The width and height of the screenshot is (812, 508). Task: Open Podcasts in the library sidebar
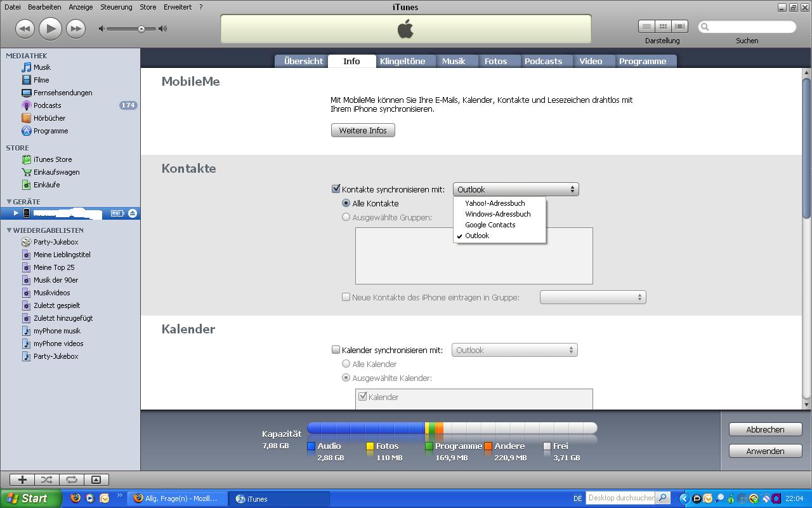pyautogui.click(x=47, y=105)
